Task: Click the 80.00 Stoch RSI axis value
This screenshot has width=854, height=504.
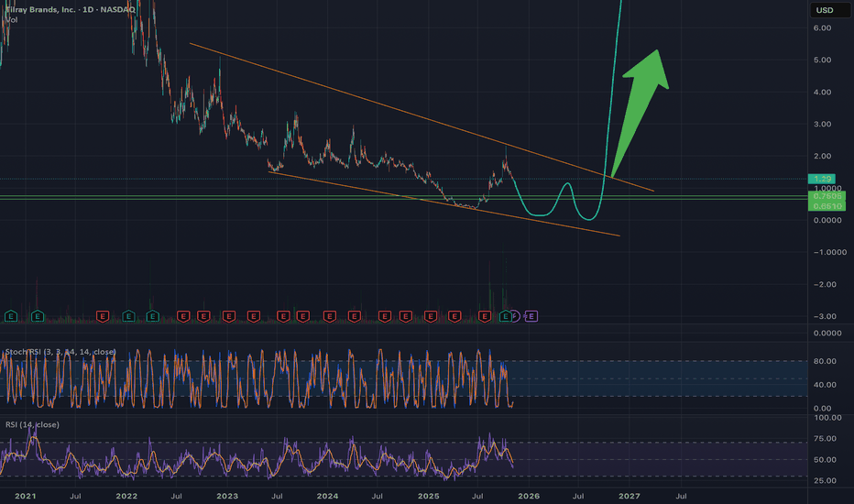Action: coord(825,361)
